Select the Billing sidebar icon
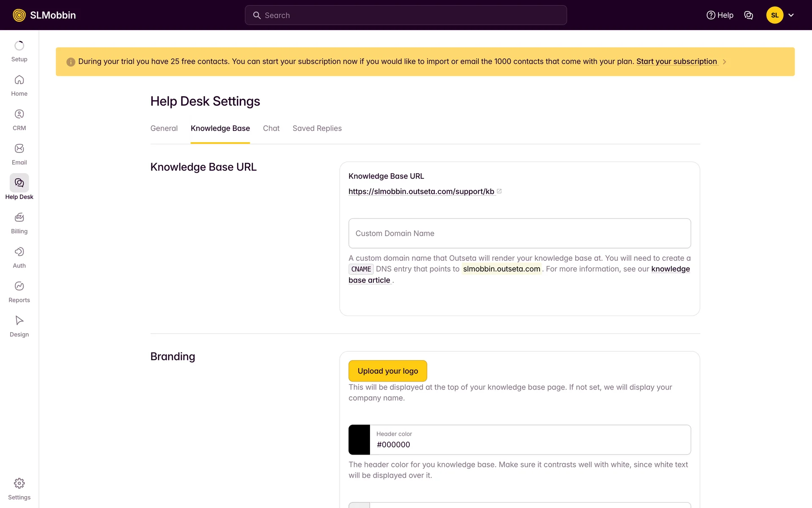The height and width of the screenshot is (508, 812). (19, 218)
